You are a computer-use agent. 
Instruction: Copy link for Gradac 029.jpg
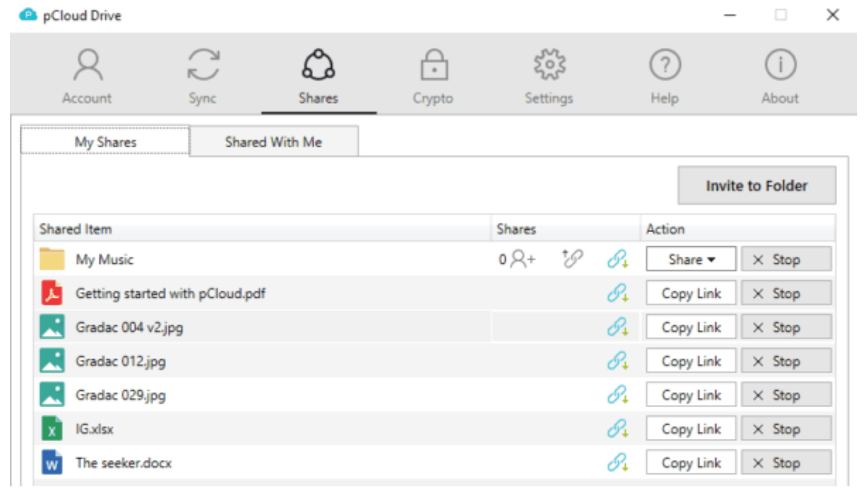(691, 395)
